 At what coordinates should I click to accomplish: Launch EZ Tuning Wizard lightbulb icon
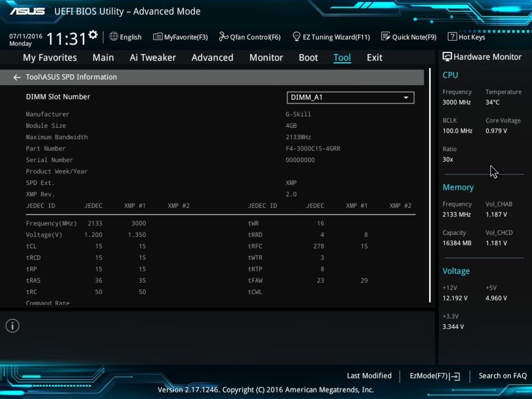pyautogui.click(x=297, y=36)
